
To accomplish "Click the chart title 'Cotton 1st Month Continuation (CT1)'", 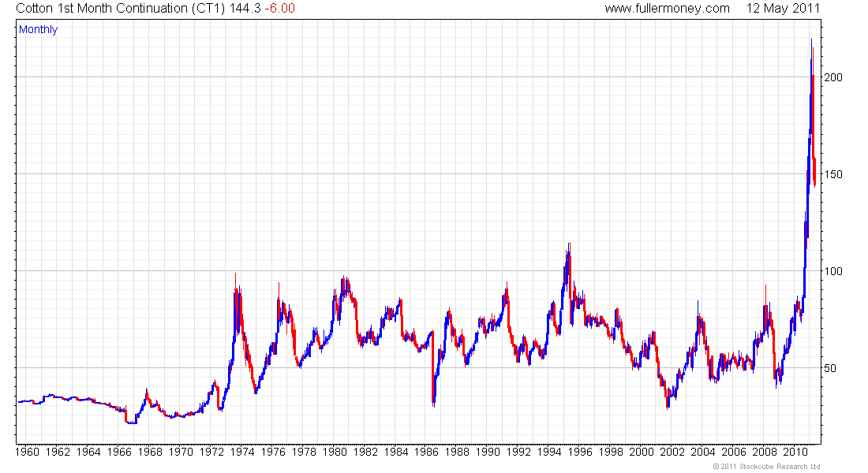I will point(121,9).
